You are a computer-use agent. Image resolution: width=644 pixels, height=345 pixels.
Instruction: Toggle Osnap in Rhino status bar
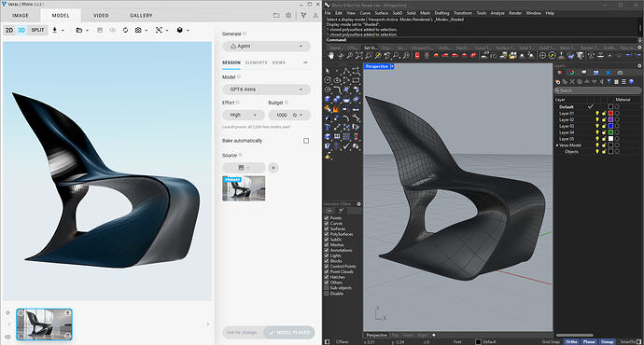pyautogui.click(x=607, y=341)
